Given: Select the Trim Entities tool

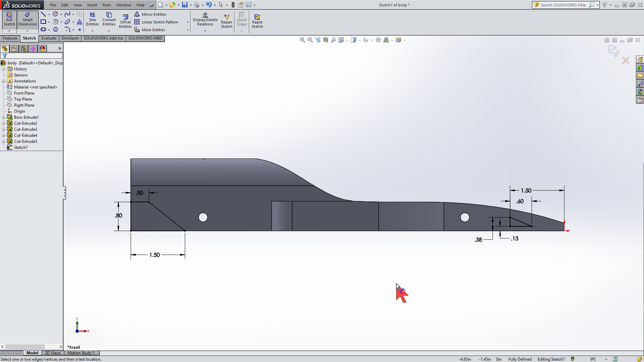Looking at the screenshot, I should coord(93,19).
